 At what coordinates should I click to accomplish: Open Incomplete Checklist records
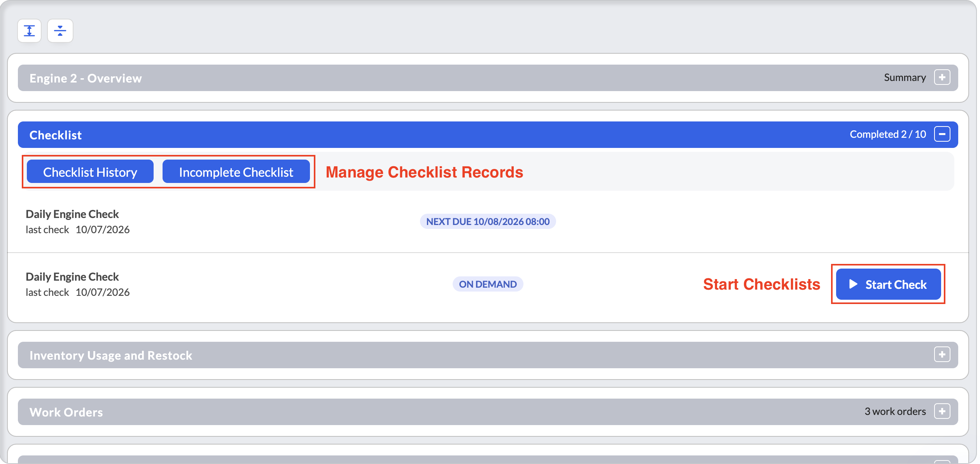click(236, 172)
